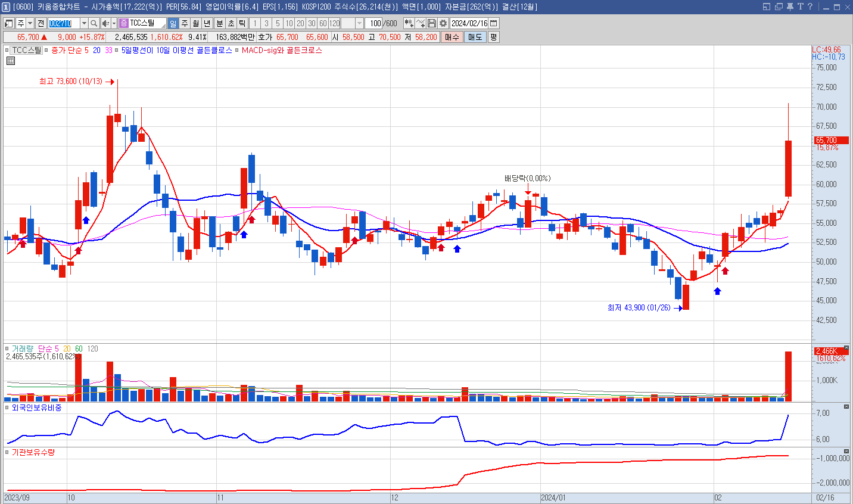Click the 2023/09 timeline label
Image resolution: width=853 pixels, height=504 pixels.
coord(17,497)
